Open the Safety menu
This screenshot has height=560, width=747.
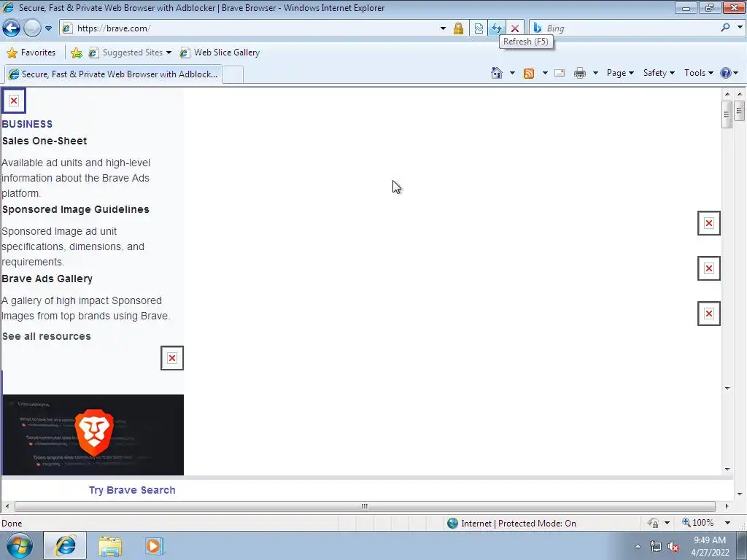pos(659,73)
